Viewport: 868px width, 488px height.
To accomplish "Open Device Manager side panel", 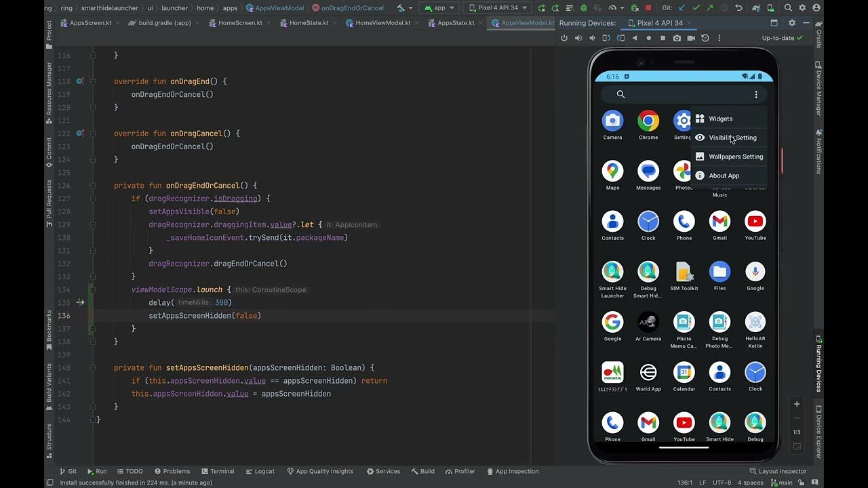I will tap(818, 89).
